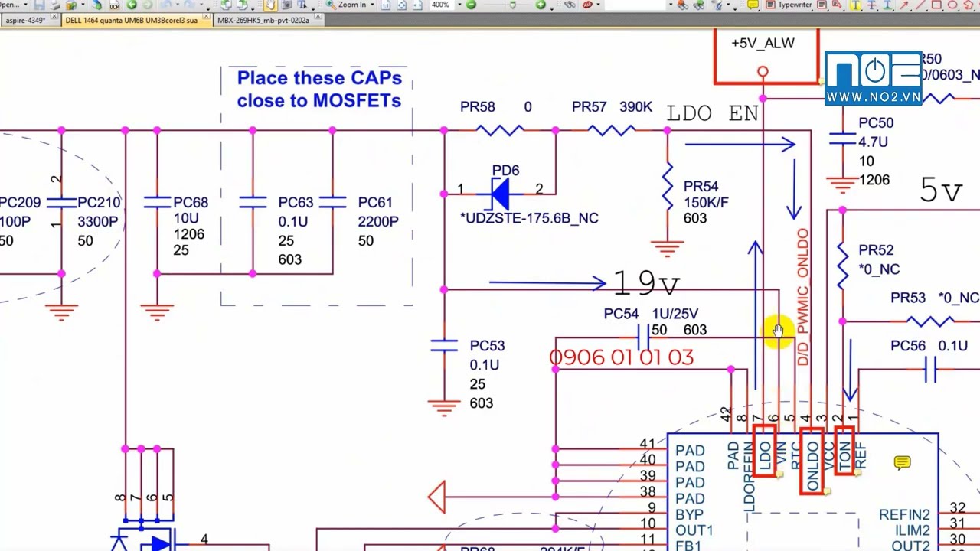Viewport: 980px width, 551px height.
Task: Close the DELL 1464 quanta tab
Action: [x=206, y=16]
